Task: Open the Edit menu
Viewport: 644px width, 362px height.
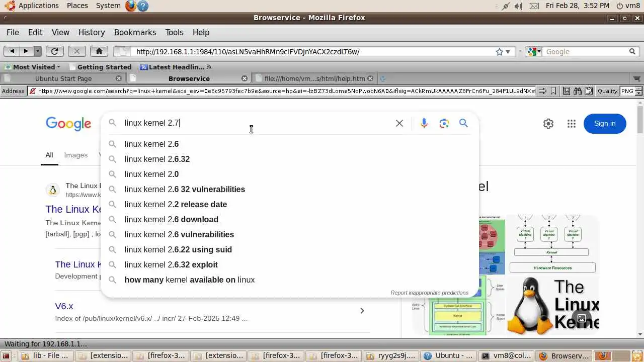Action: click(x=35, y=32)
